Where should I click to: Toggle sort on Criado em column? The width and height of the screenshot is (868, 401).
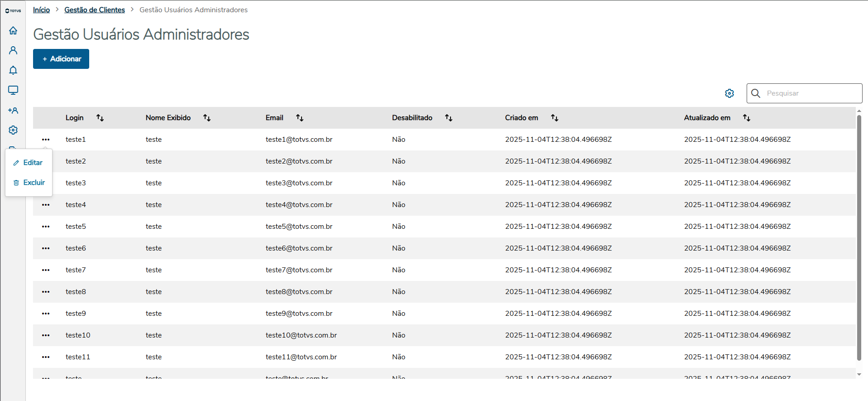pyautogui.click(x=555, y=118)
